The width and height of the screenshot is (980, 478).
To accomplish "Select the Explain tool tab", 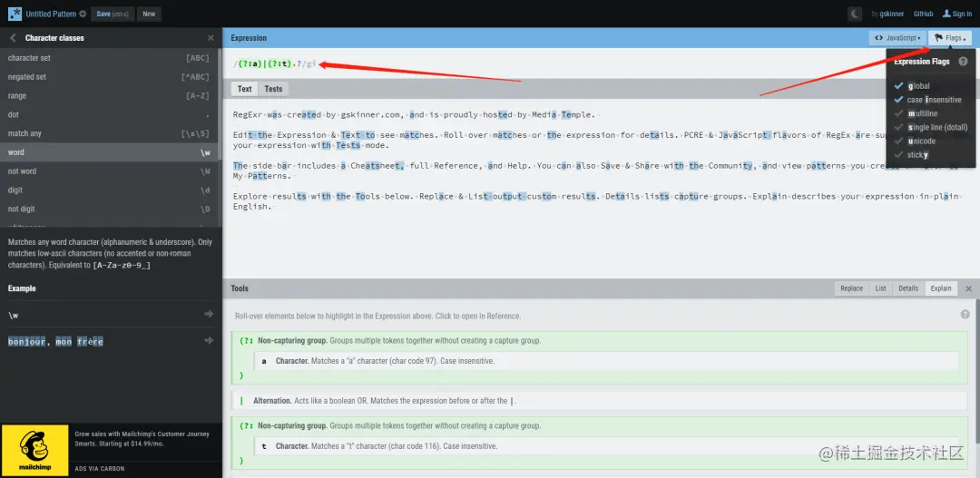I will click(941, 288).
